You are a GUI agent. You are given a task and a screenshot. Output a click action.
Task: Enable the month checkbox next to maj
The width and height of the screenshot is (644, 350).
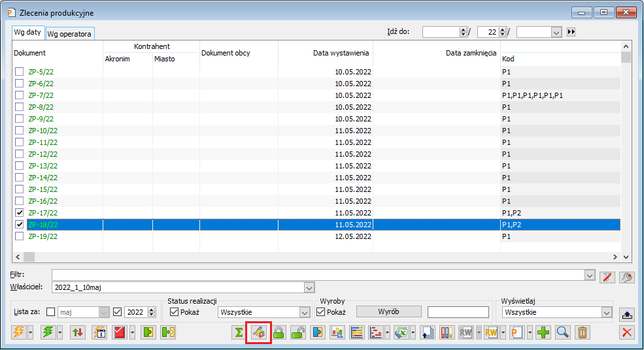click(50, 312)
